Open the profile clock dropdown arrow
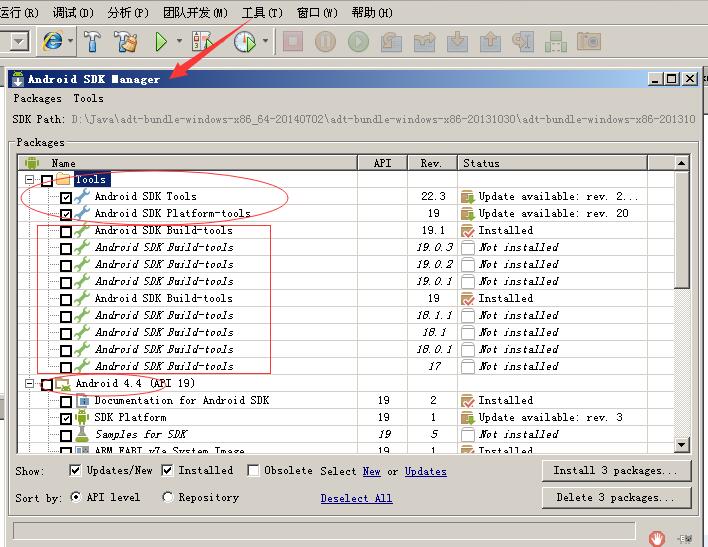The image size is (708, 547). click(x=266, y=41)
